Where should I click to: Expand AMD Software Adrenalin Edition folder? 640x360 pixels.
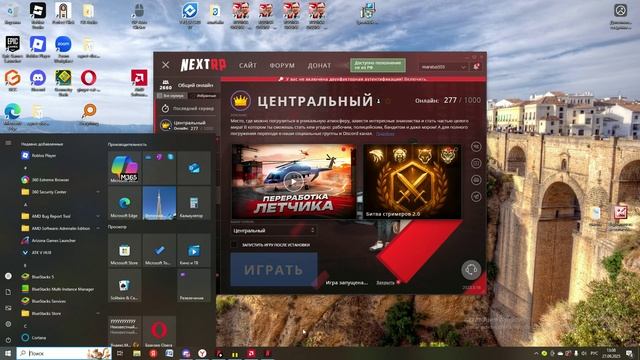tap(61, 228)
